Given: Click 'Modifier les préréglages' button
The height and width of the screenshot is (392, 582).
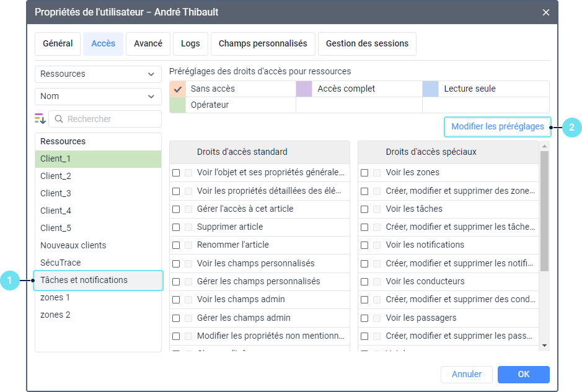Looking at the screenshot, I should [x=497, y=127].
